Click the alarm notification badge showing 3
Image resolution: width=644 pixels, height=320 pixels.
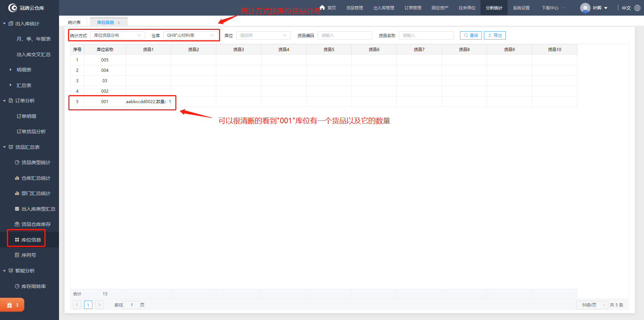[12, 305]
